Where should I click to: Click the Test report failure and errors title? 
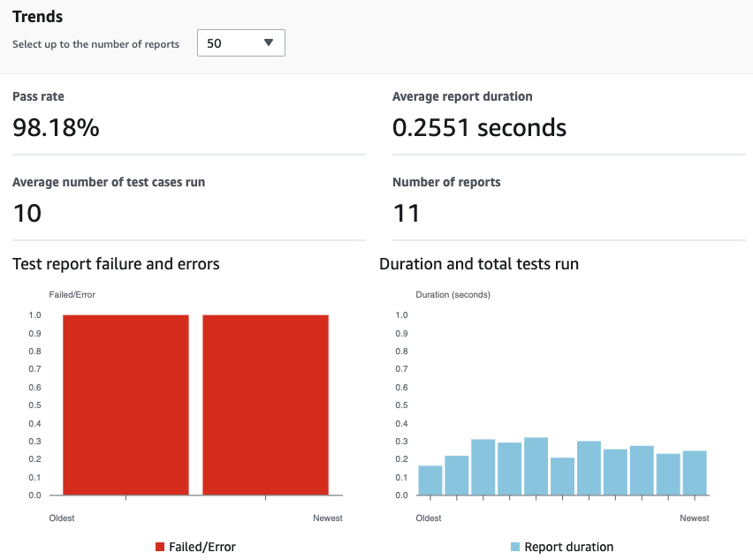pos(116,263)
